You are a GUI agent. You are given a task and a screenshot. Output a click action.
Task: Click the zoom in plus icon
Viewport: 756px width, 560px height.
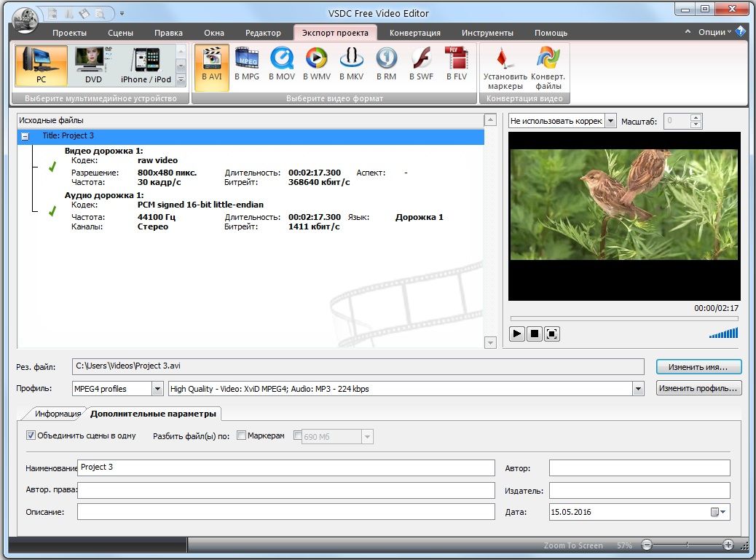tap(728, 545)
